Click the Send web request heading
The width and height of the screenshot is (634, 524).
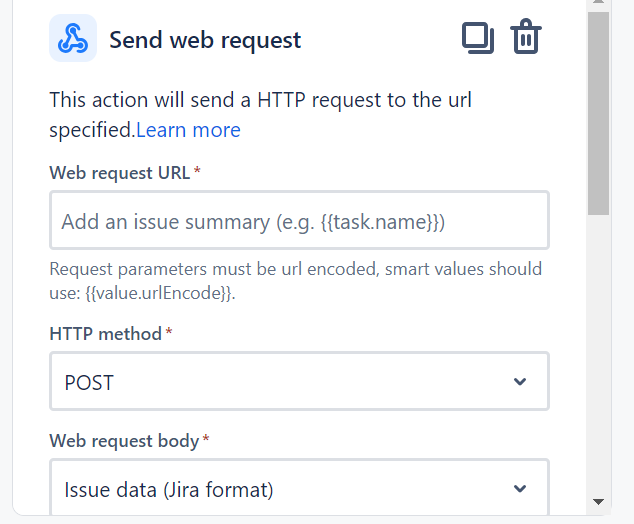click(x=205, y=40)
